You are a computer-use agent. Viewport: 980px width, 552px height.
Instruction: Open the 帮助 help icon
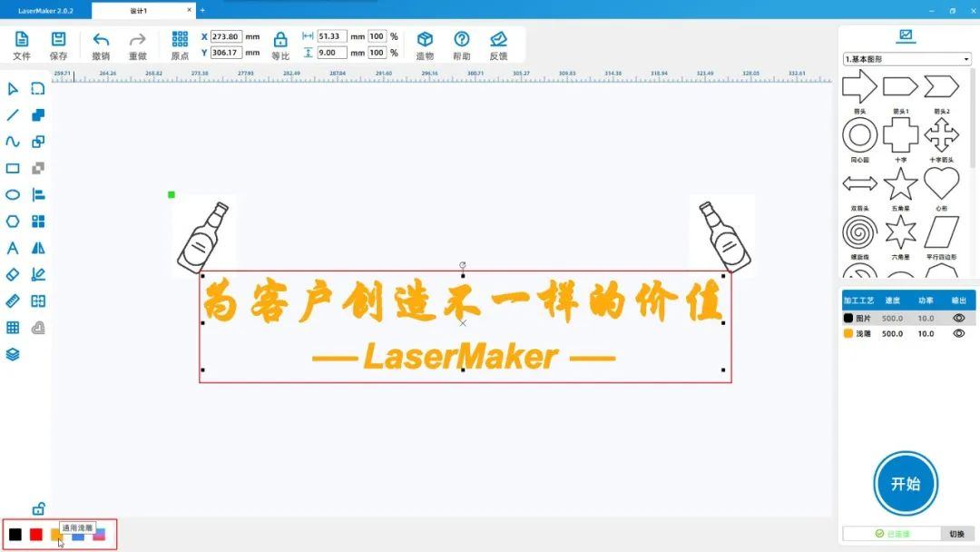click(462, 40)
